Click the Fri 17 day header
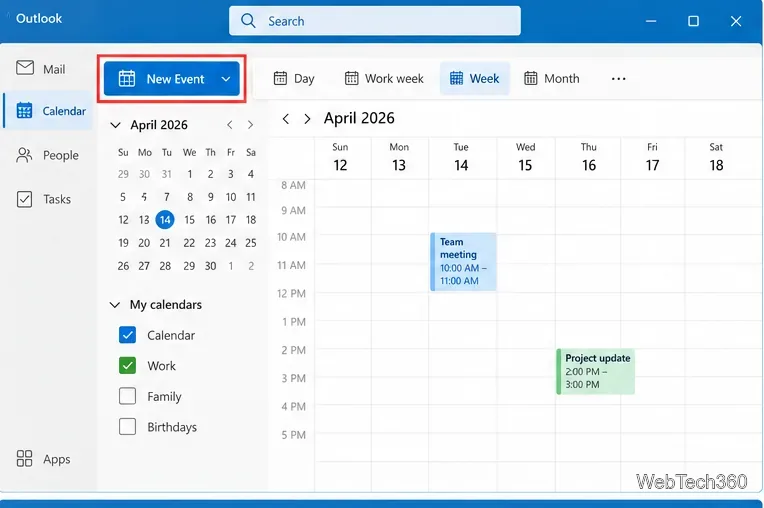This screenshot has height=508, width=764. (652, 158)
